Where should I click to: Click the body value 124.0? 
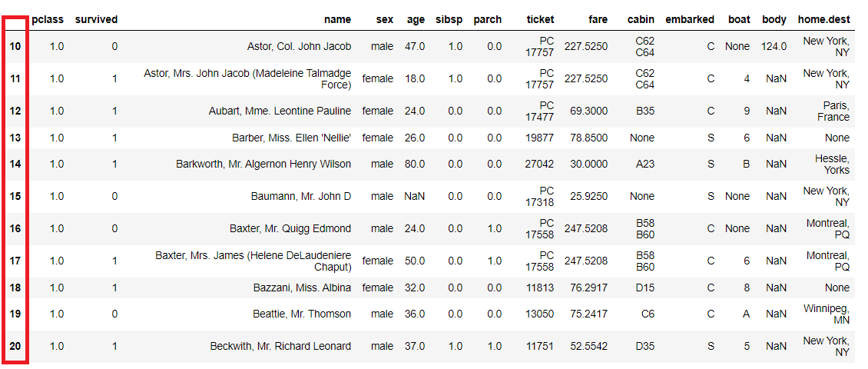pyautogui.click(x=774, y=46)
